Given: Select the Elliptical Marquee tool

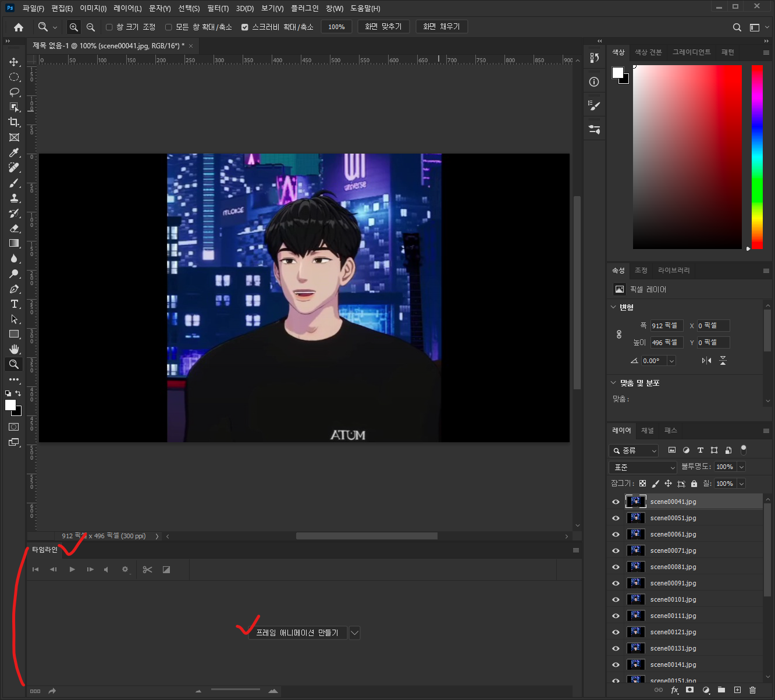Looking at the screenshot, I should click(x=14, y=77).
